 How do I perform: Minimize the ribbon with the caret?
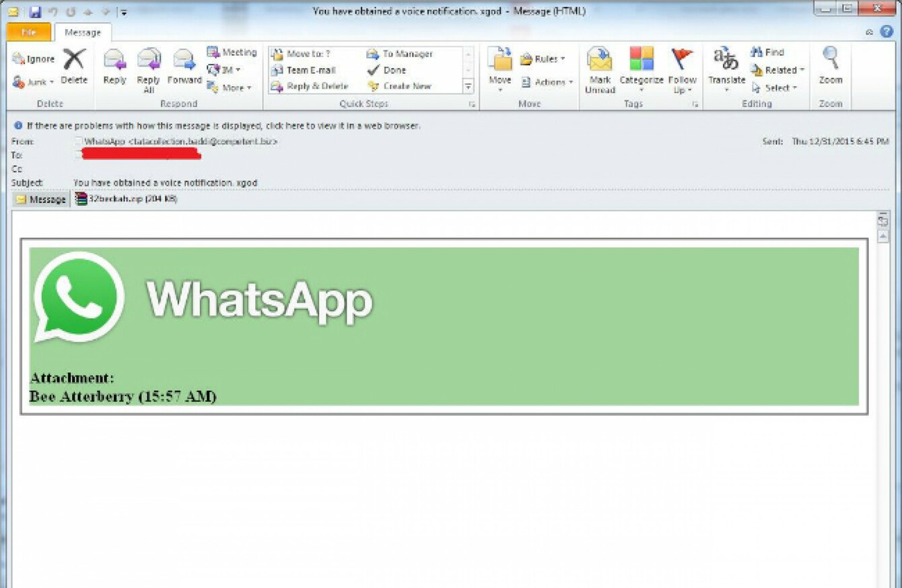870,32
